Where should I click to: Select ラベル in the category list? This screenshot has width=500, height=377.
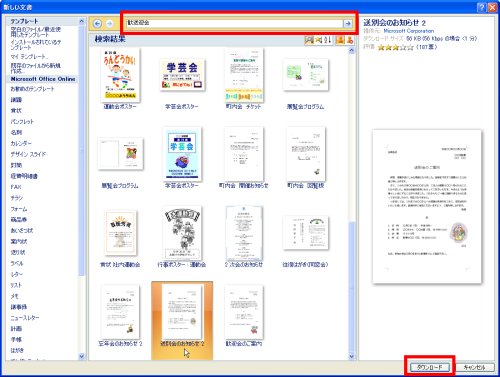tap(17, 263)
